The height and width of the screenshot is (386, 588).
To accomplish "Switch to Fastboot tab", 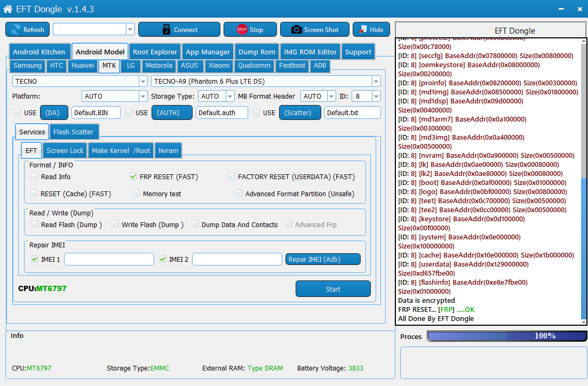I will pyautogui.click(x=292, y=66).
